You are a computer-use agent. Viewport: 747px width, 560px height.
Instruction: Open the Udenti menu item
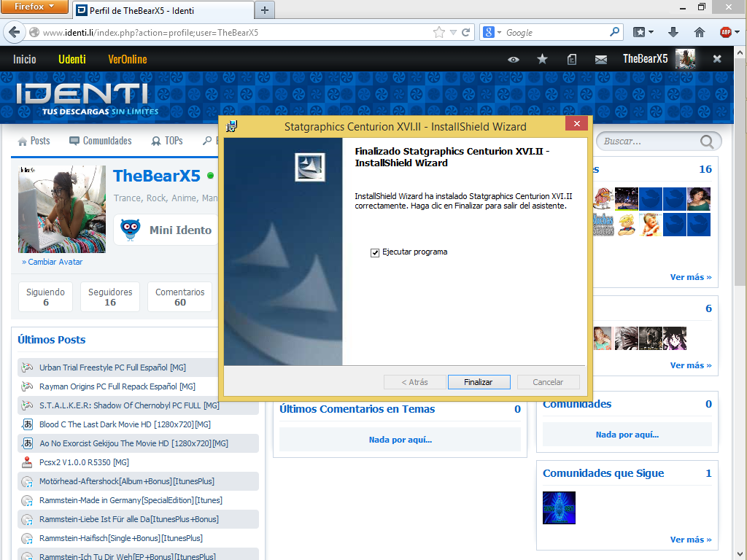[72, 59]
